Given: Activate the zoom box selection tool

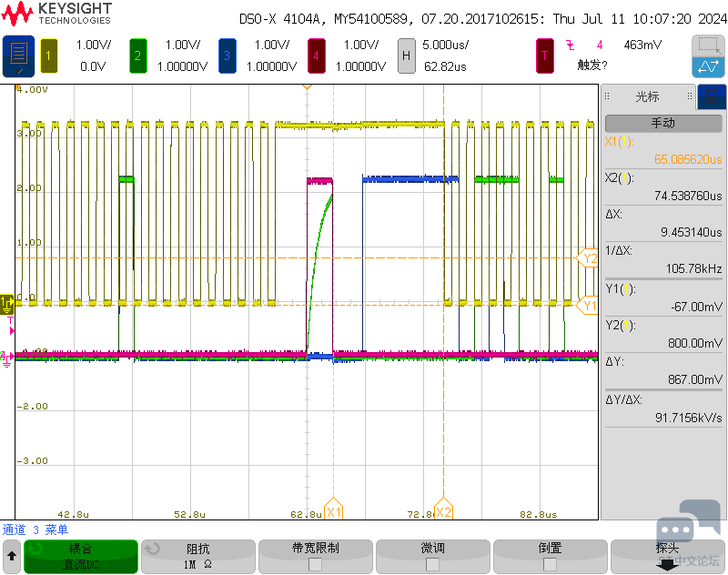Looking at the screenshot, I should 708,45.
